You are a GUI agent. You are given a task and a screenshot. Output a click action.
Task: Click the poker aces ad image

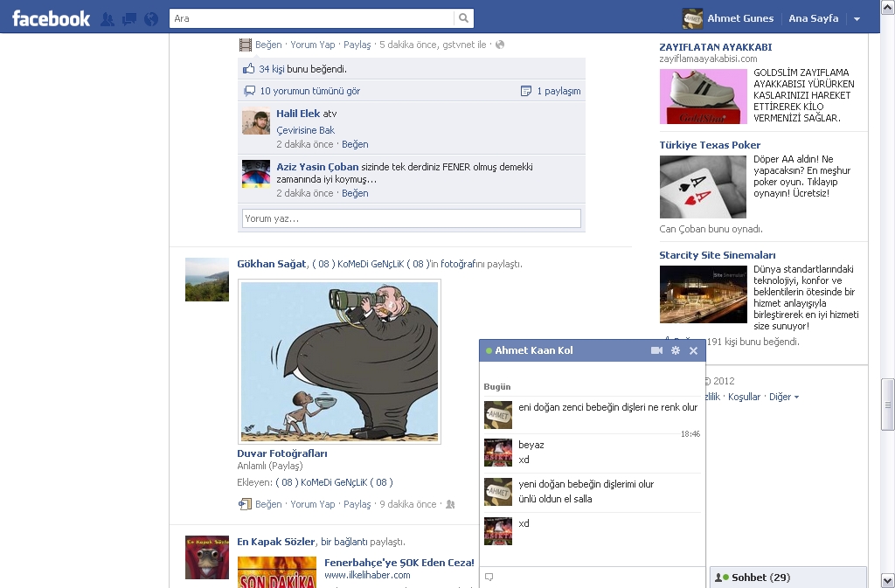[703, 186]
